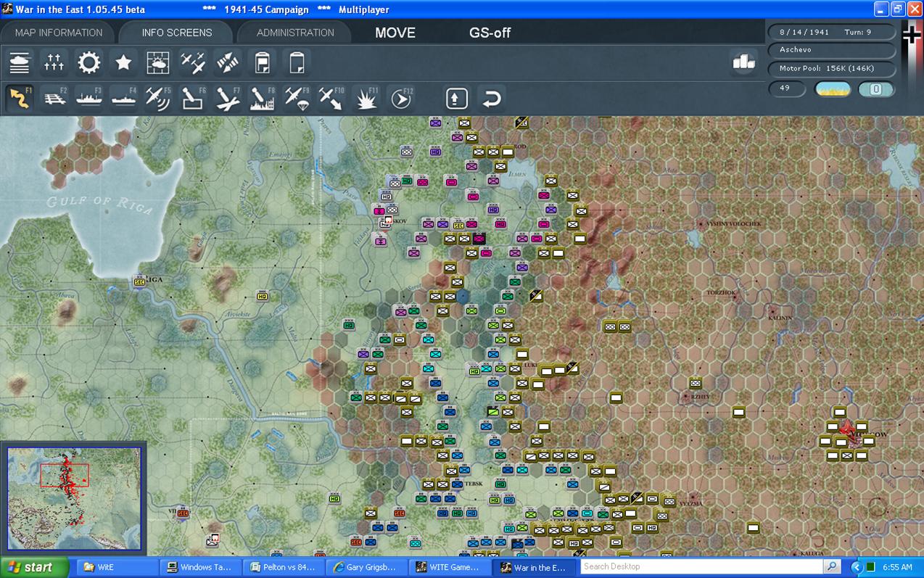Open the production gear icon
The height and width of the screenshot is (578, 924).
tap(89, 63)
